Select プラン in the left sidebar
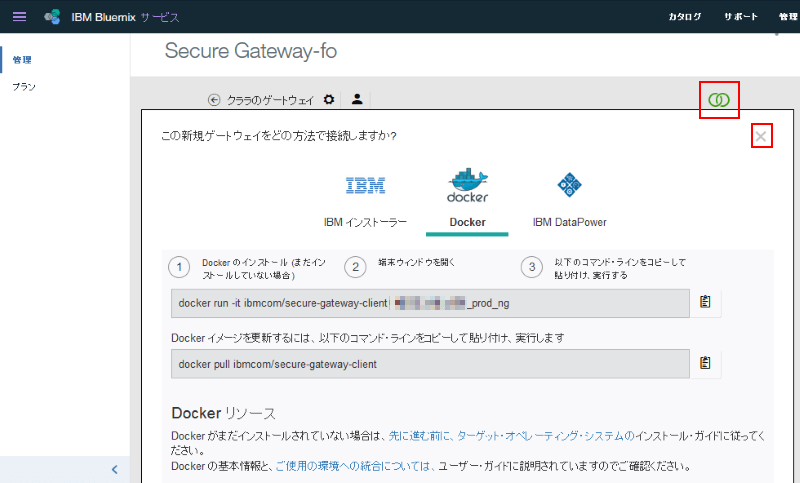The height and width of the screenshot is (483, 800). tap(24, 87)
